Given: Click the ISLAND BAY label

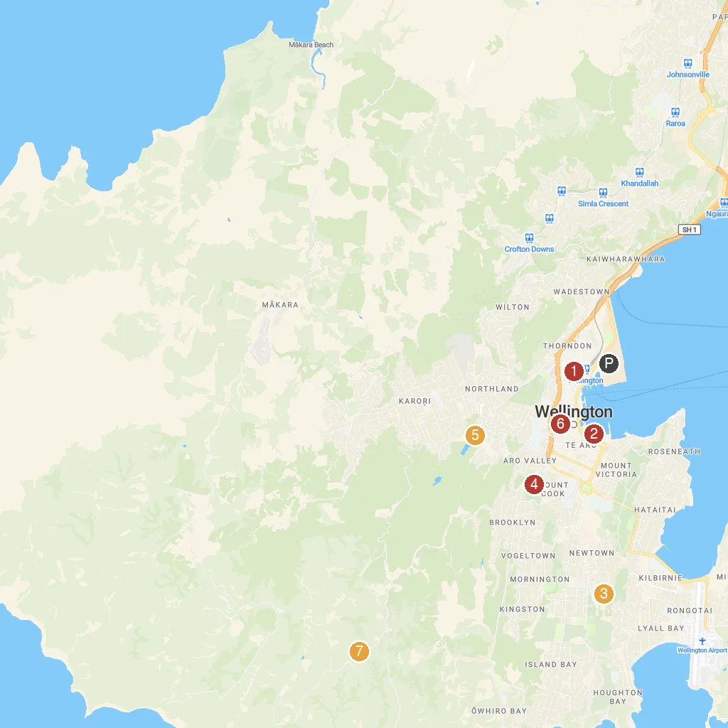Looking at the screenshot, I should tap(551, 665).
